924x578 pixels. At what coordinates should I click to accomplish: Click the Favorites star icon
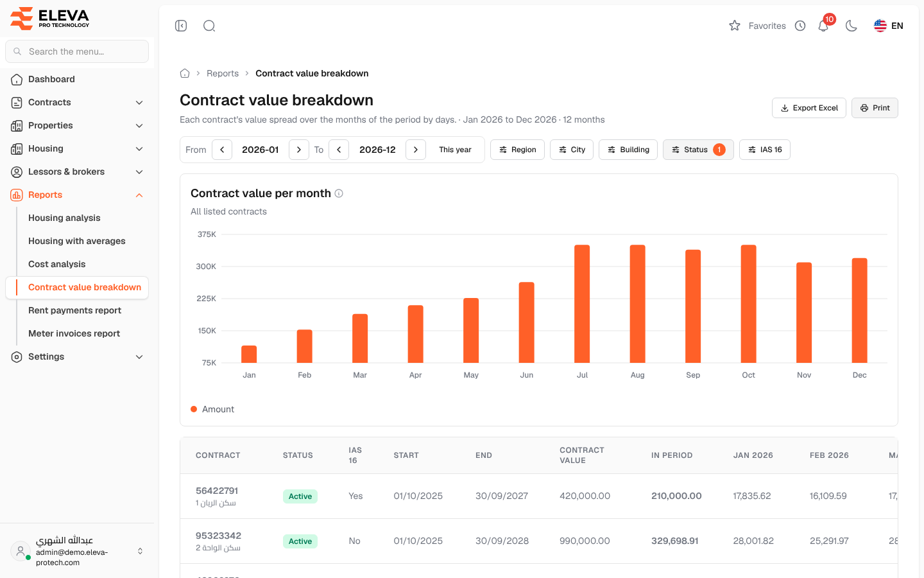[x=735, y=26]
